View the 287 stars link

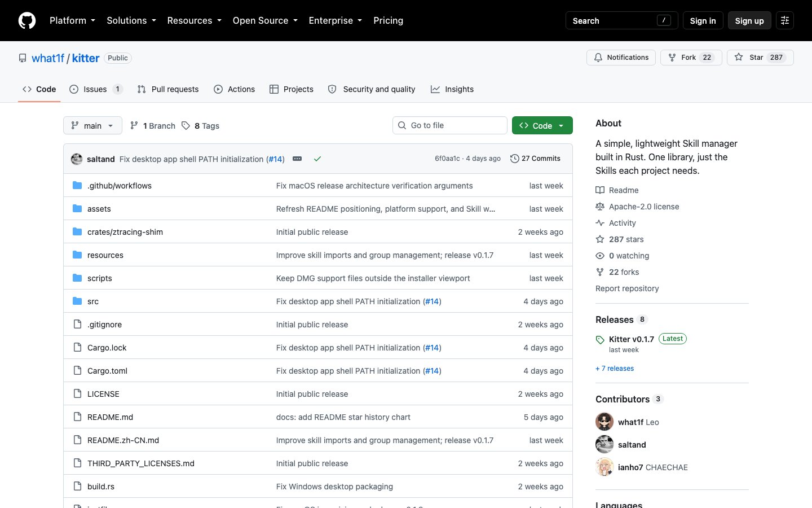click(620, 239)
